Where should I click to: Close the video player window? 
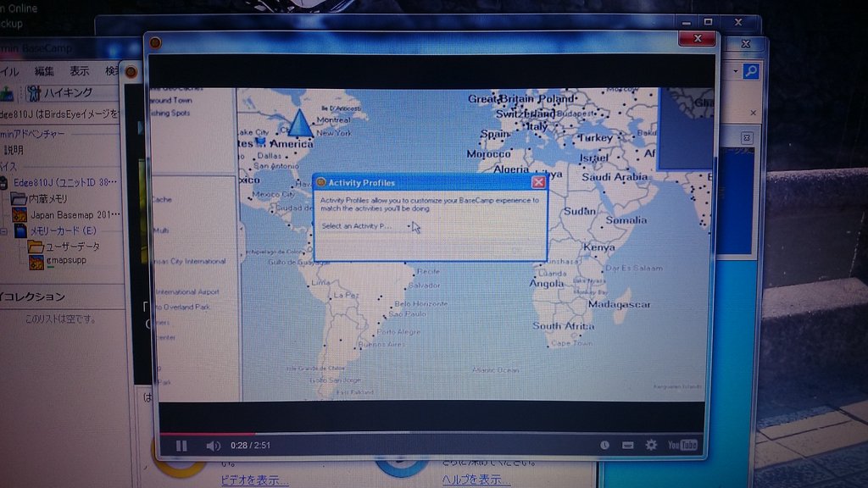697,38
